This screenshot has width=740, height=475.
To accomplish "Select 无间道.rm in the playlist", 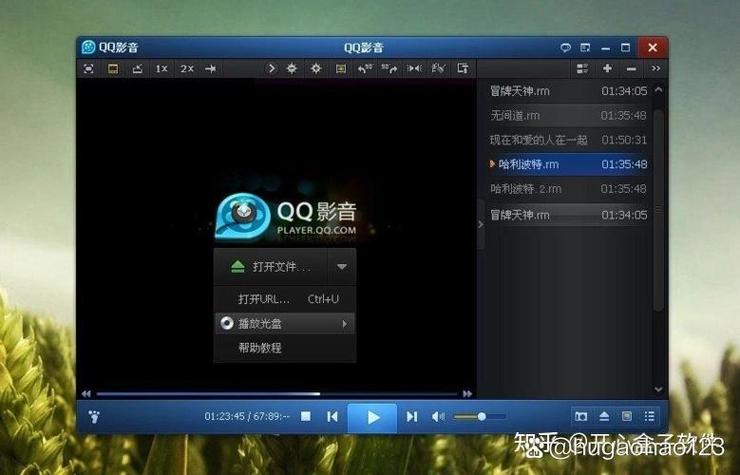I will pos(568,115).
